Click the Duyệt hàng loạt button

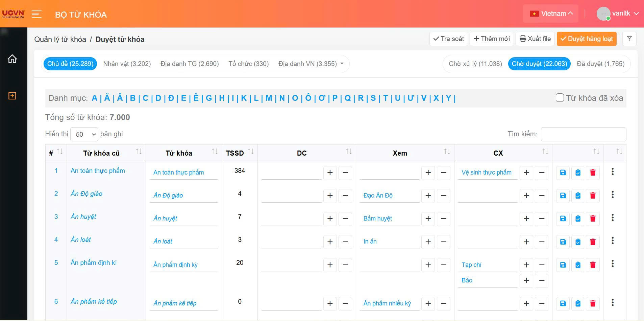(587, 39)
